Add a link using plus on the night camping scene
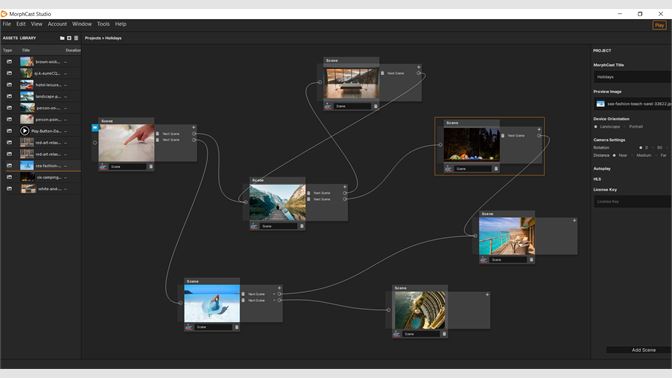The image size is (672, 378). pos(539,129)
